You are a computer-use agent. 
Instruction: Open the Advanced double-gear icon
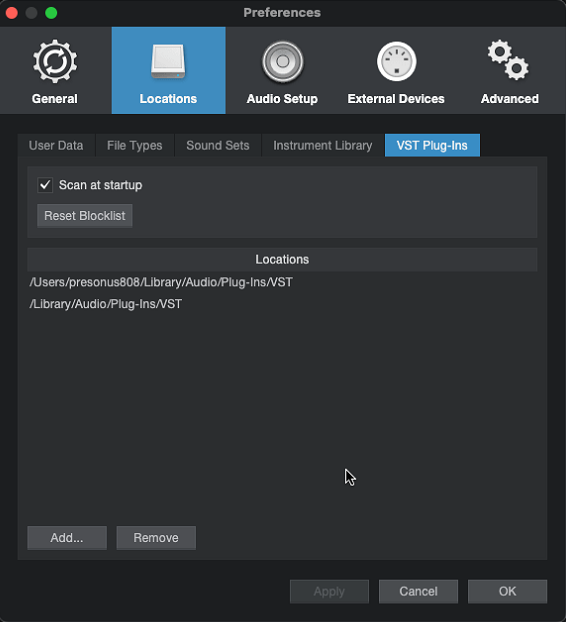coord(508,60)
